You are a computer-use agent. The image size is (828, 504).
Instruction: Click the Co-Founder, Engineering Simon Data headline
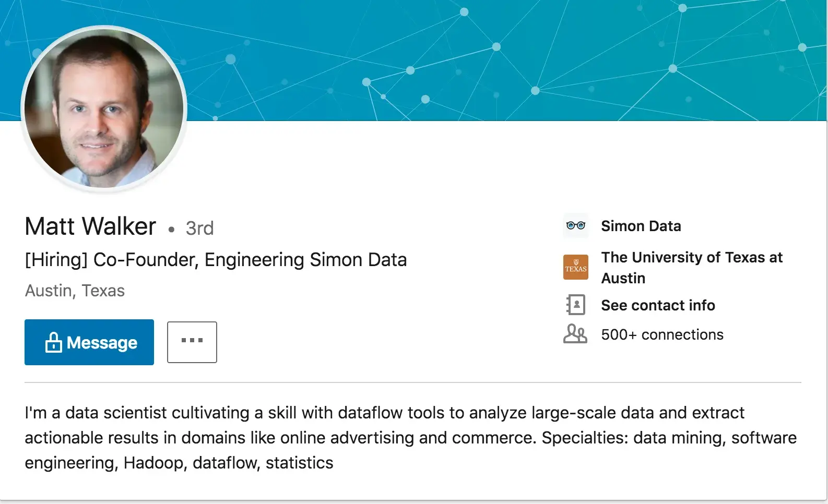tap(216, 260)
